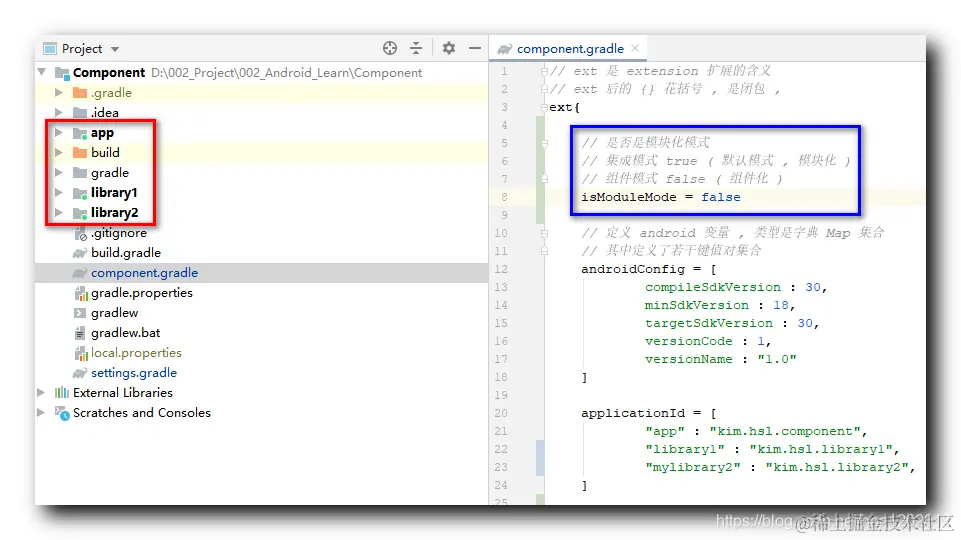This screenshot has width=961, height=540.
Task: Click the .gradle folder icon
Action: click(80, 93)
